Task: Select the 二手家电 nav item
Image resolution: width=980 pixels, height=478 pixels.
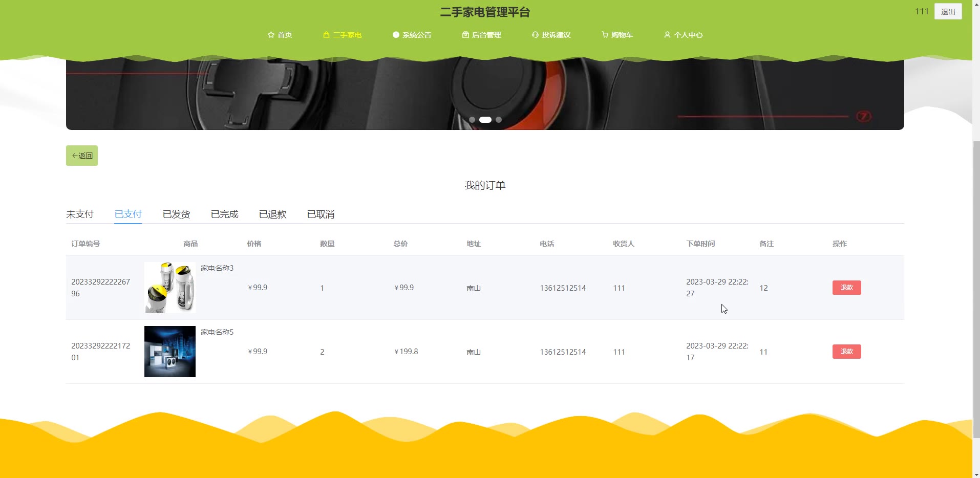Action: 342,35
